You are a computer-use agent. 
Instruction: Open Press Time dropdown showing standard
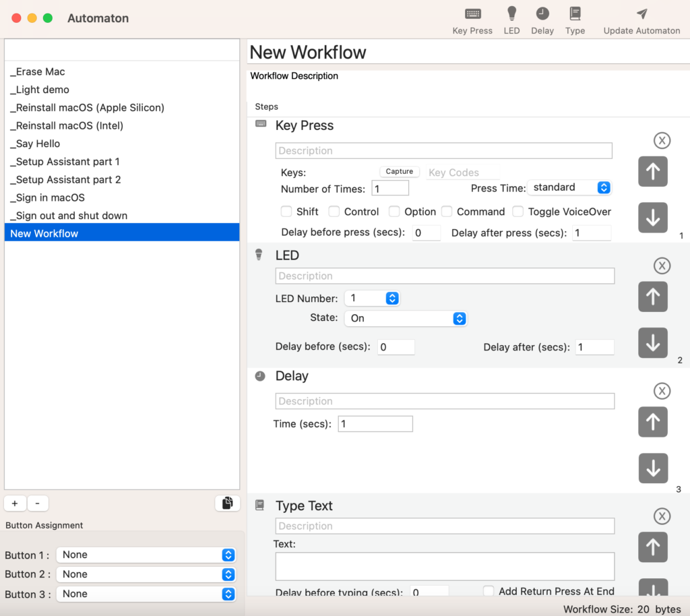tap(569, 187)
